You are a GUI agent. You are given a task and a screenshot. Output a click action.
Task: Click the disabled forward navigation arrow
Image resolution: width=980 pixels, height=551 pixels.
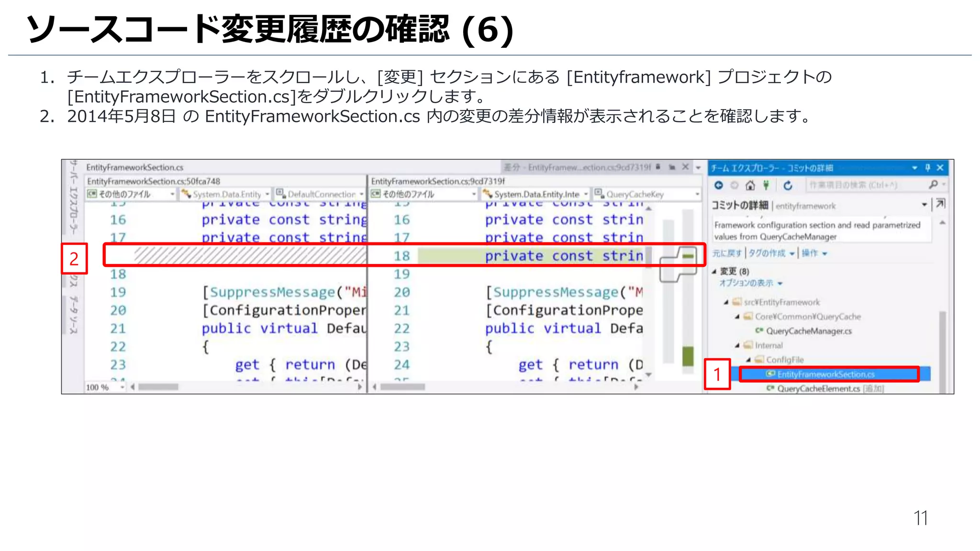click(x=735, y=185)
